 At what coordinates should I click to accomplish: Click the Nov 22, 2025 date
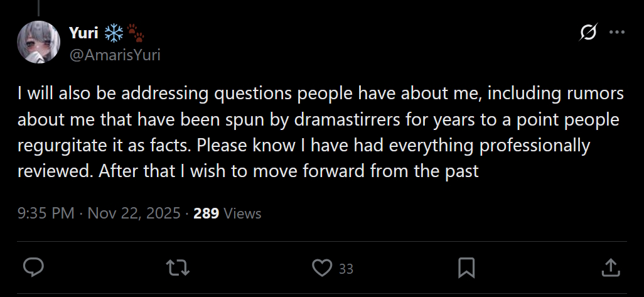[133, 213]
